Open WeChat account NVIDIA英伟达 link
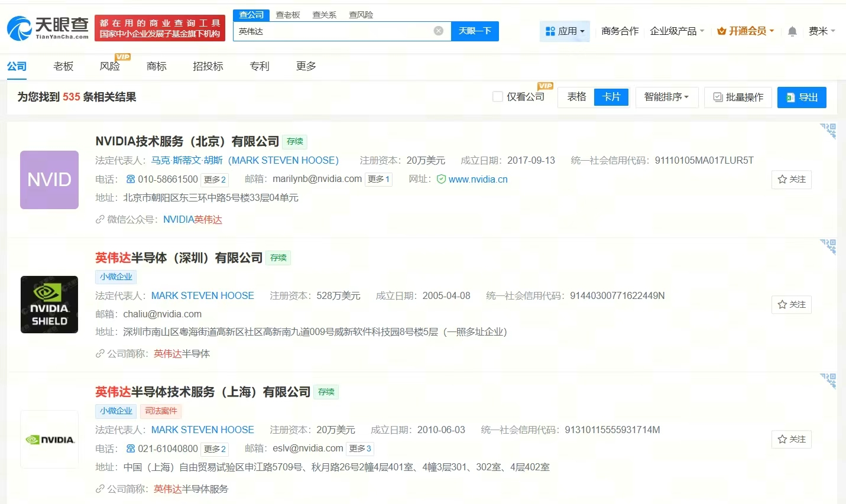Screen dimensions: 846x504 pyautogui.click(x=193, y=219)
